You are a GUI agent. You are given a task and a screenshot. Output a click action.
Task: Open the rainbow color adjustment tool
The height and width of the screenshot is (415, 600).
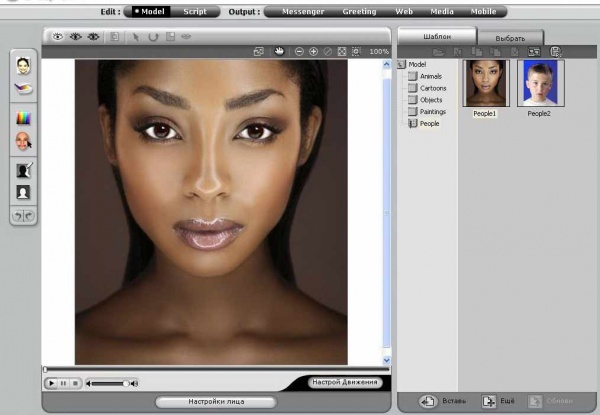click(x=23, y=118)
